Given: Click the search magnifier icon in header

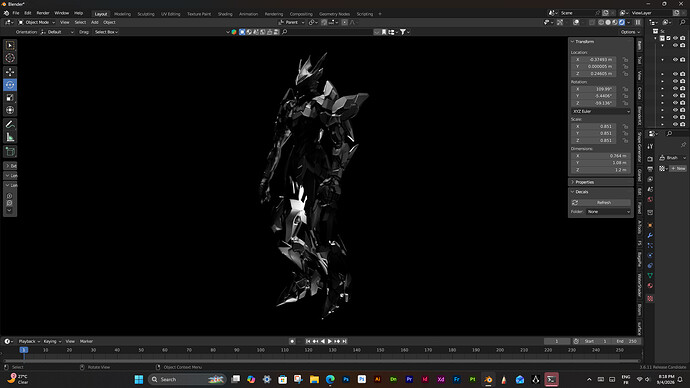Looking at the screenshot, I should pyautogui.click(x=285, y=32).
